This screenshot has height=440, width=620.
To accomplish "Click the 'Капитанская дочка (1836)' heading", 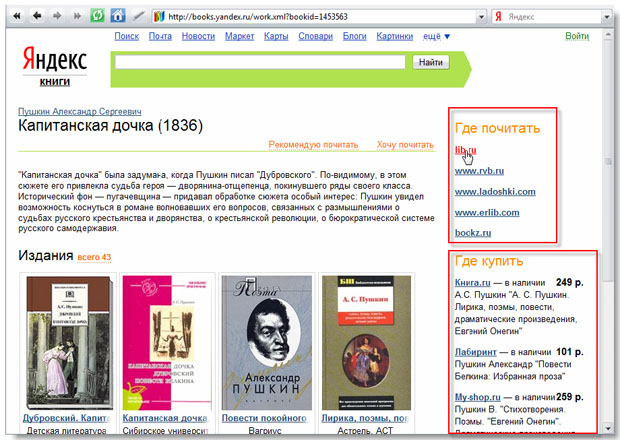I will pos(110,125).
